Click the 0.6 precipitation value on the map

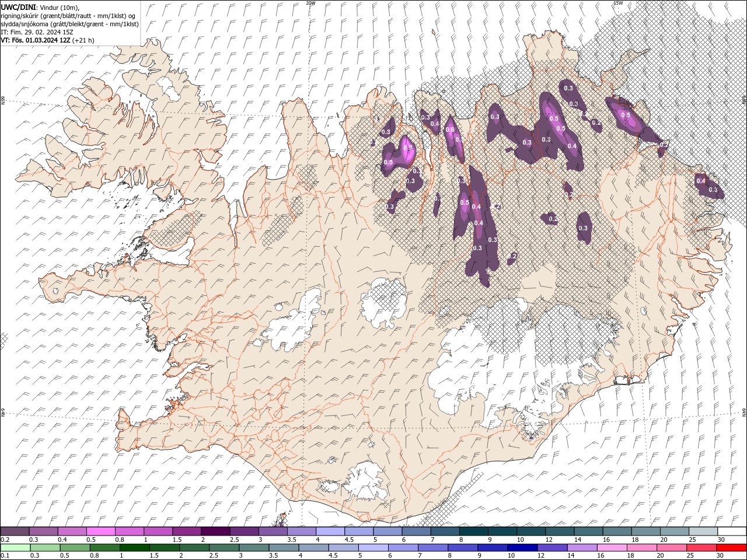tap(450, 129)
